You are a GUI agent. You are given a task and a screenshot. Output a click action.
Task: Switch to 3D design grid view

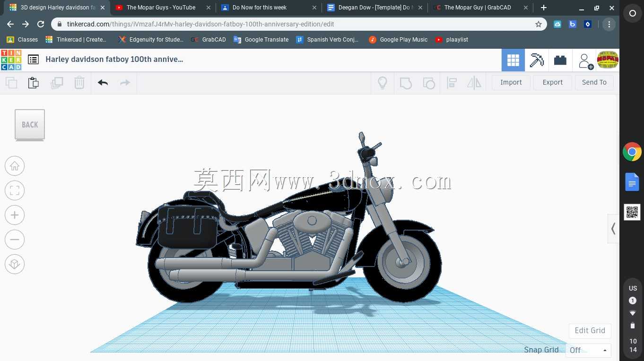[x=513, y=60]
